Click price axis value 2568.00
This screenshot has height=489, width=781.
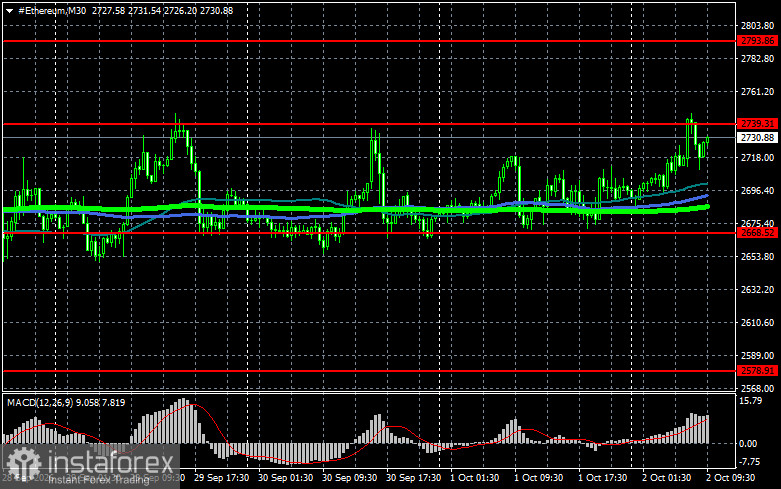pyautogui.click(x=757, y=388)
